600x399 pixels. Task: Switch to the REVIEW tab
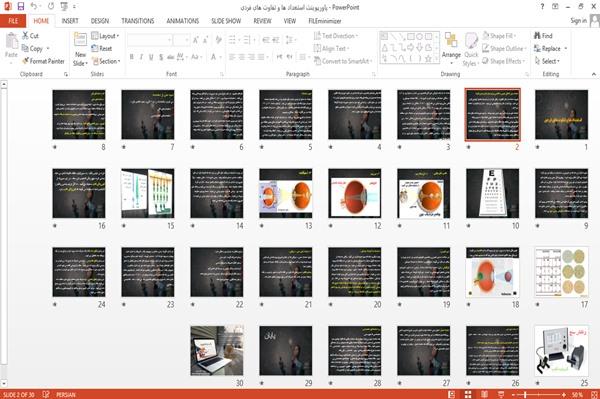262,21
